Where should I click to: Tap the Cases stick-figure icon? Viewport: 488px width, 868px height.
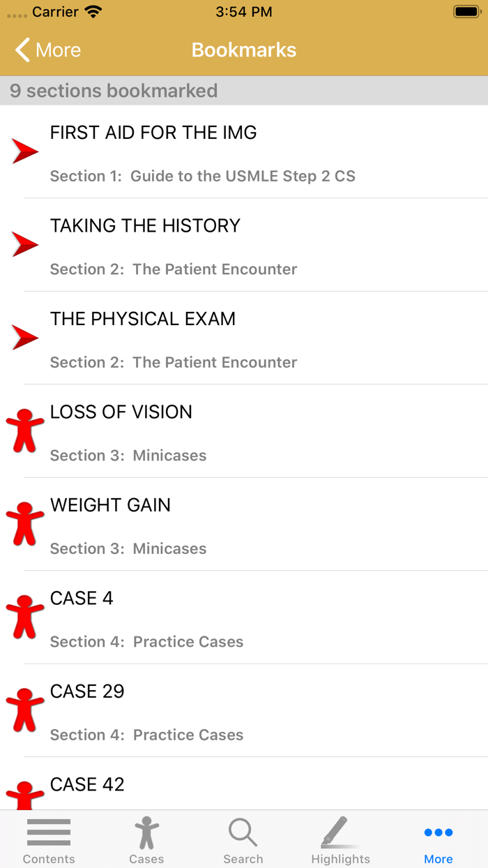(x=146, y=839)
